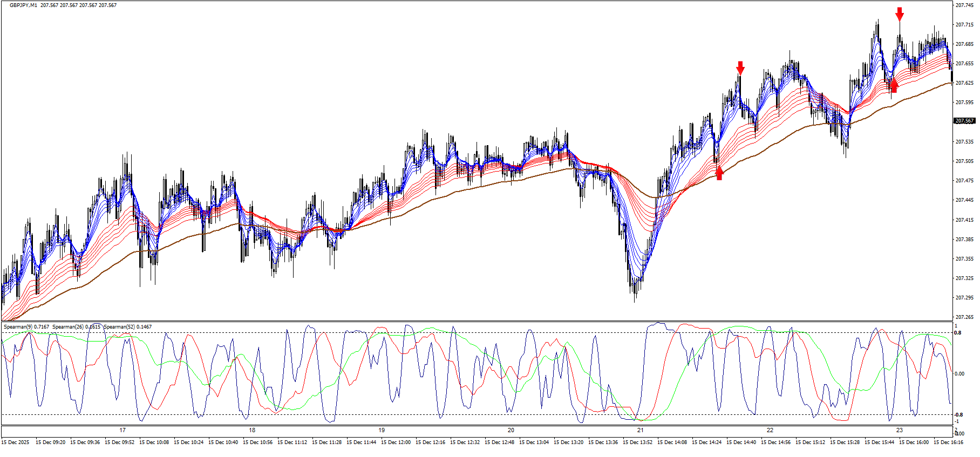The image size is (980, 457).
Task: Click the 207.265 price scale label
Action: (964, 317)
